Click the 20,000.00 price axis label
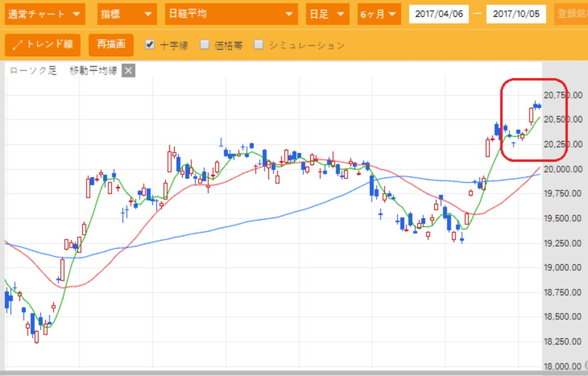The height and width of the screenshot is (376, 588). [563, 169]
